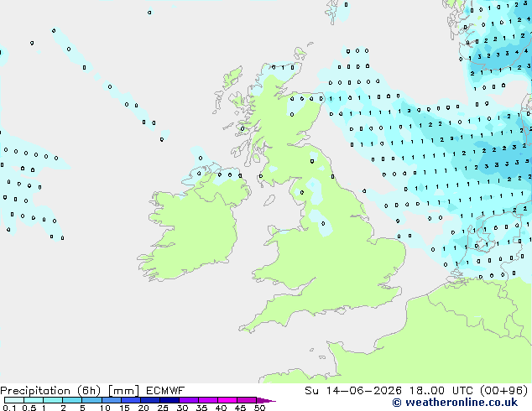This screenshot has width=532, height=411.
Task: Click the legend value '0.1'
Action: point(9,408)
